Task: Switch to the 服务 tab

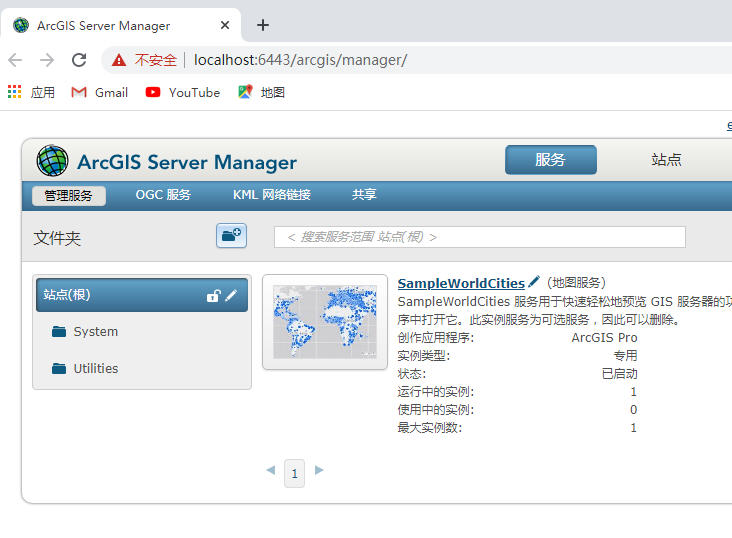Action: click(550, 160)
